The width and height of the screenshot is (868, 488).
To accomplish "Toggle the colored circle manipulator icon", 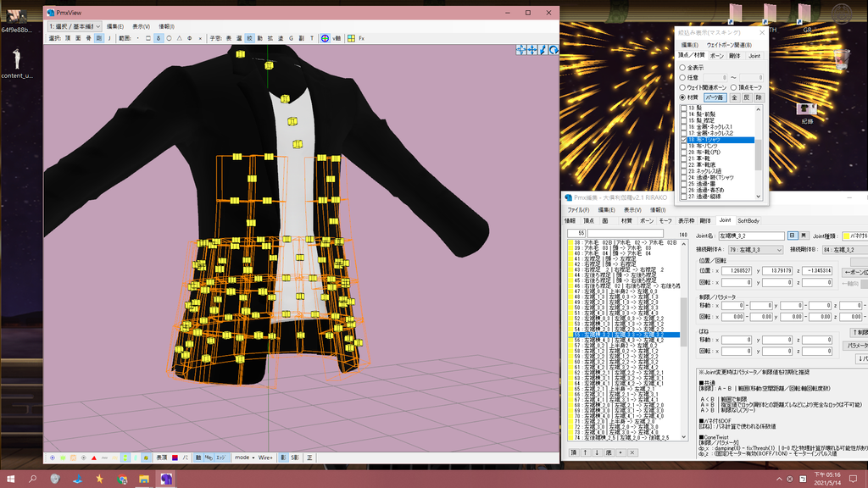I will (x=325, y=38).
